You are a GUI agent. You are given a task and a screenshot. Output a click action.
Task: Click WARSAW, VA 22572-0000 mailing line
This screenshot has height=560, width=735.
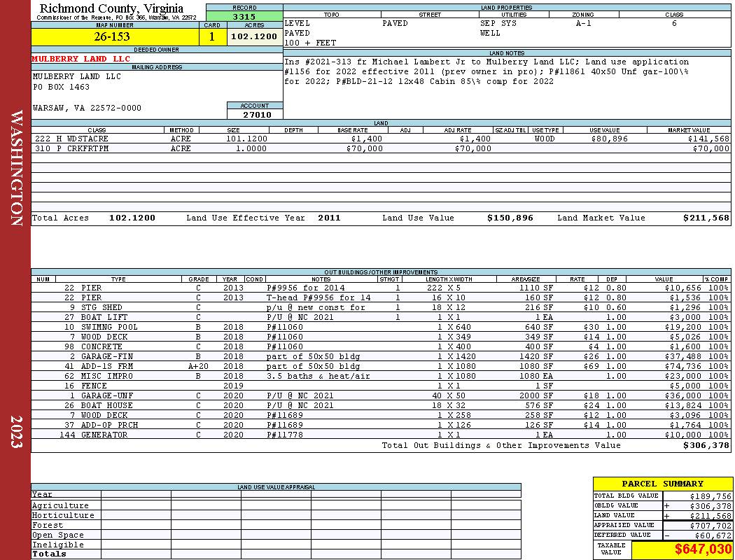tap(87, 108)
